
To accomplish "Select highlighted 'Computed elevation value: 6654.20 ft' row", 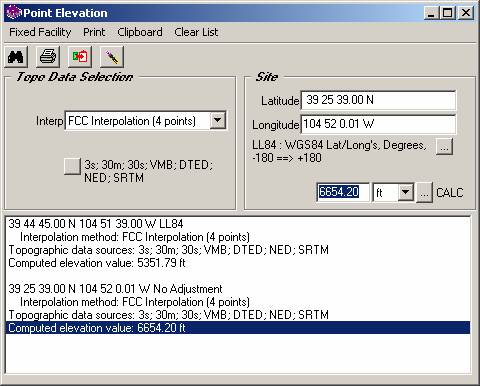I will [x=238, y=328].
